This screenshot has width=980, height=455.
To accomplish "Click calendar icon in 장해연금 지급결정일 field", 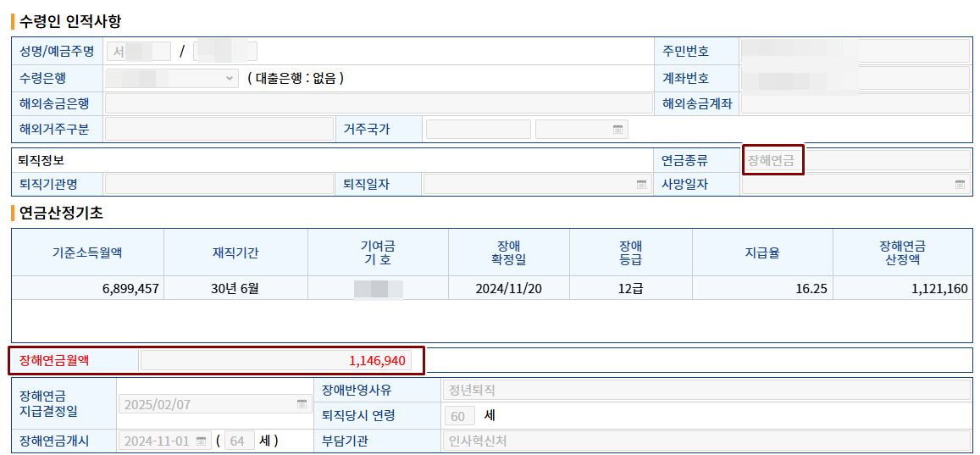I will [x=302, y=404].
